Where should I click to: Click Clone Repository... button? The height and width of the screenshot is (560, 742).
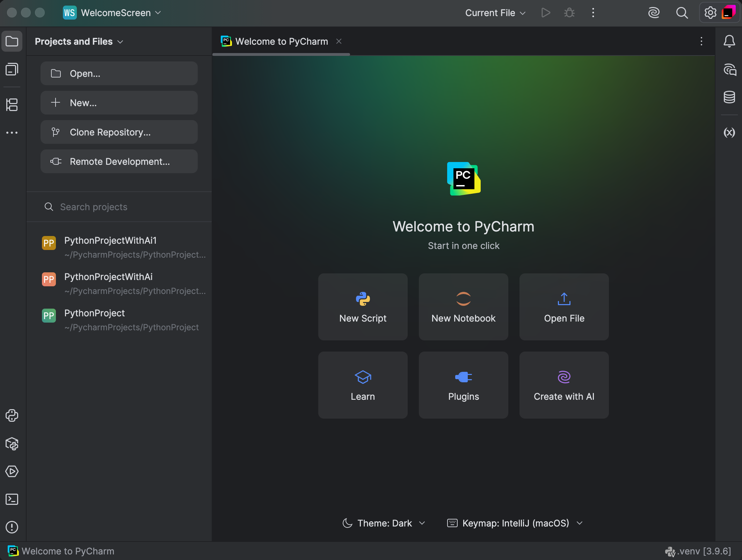point(119,132)
